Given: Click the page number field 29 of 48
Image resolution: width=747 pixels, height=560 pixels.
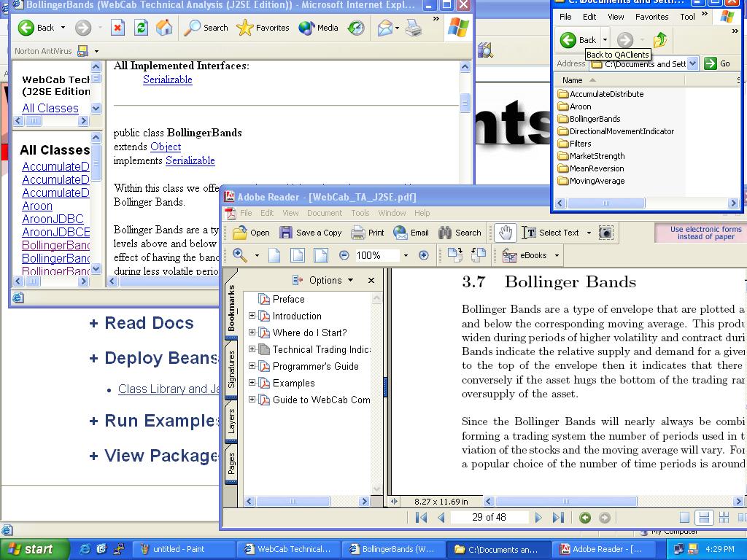Looking at the screenshot, I should tap(489, 517).
